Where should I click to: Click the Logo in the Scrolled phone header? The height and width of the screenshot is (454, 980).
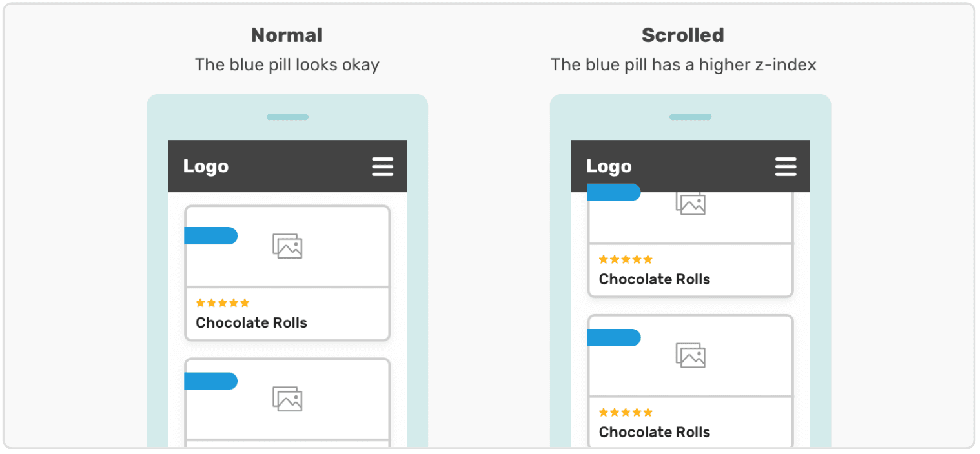[609, 166]
